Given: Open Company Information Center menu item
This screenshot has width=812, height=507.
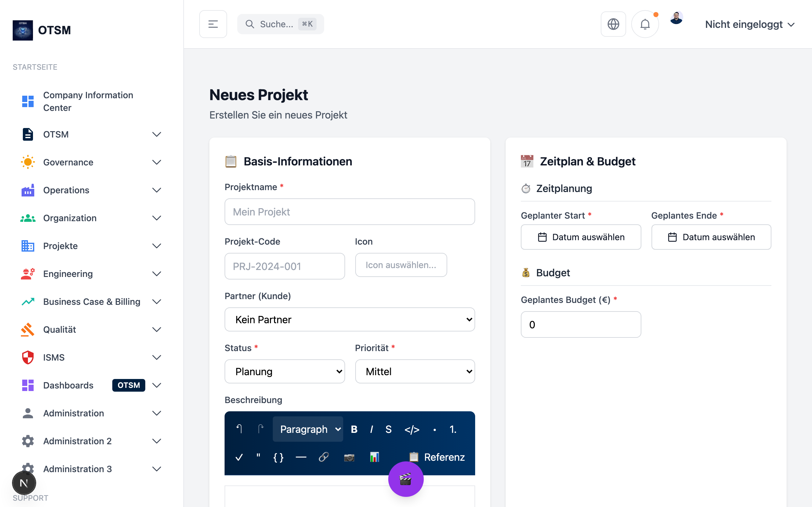Looking at the screenshot, I should (88, 101).
